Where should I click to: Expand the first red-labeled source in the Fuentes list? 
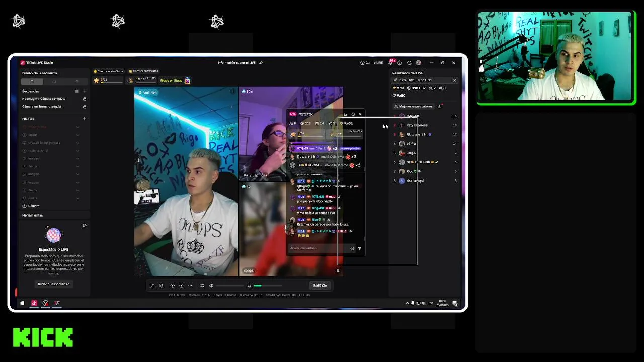tap(77, 127)
